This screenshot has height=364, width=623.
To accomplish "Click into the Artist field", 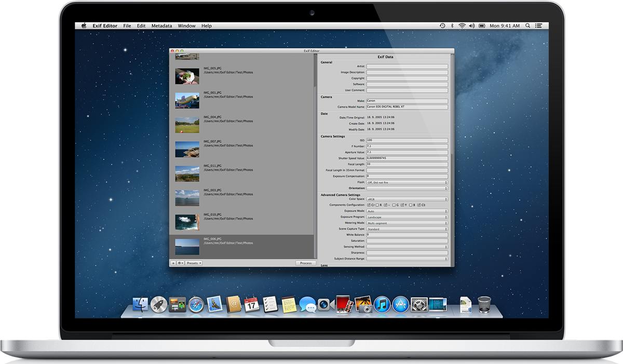I will [x=407, y=66].
